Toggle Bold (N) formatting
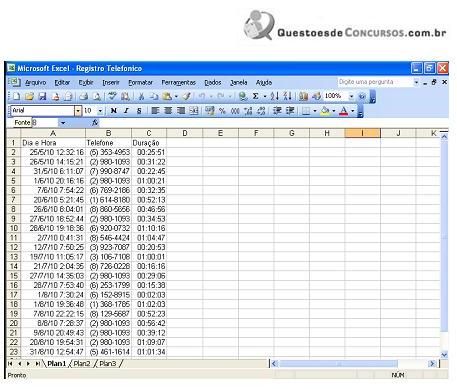The height and width of the screenshot is (389, 457). pyautogui.click(x=114, y=111)
